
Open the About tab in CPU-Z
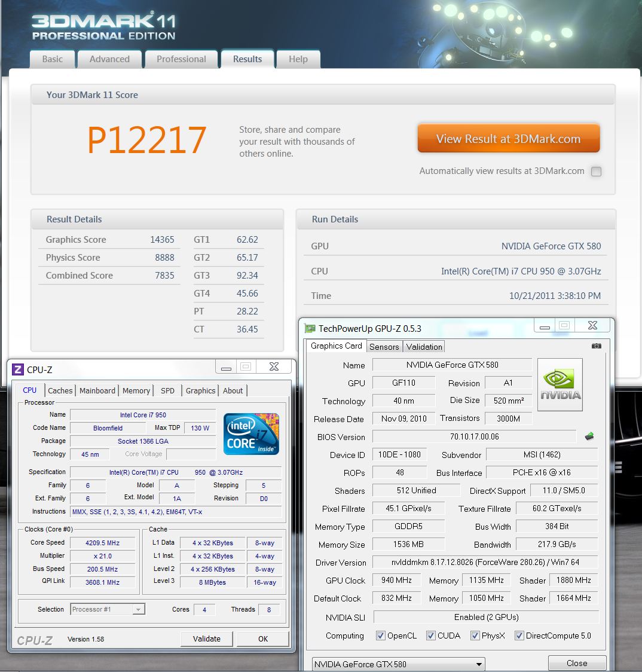(x=233, y=391)
